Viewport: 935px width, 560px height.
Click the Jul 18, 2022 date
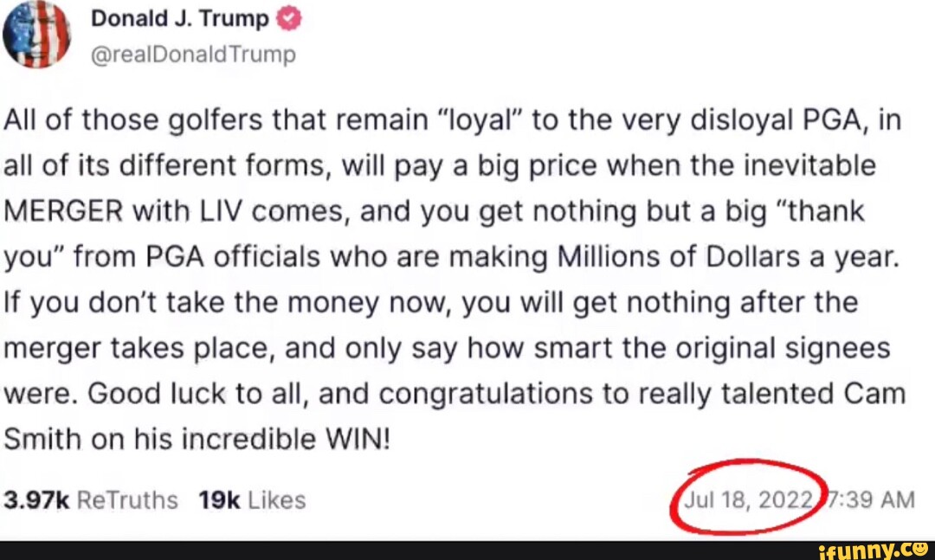pyautogui.click(x=749, y=499)
